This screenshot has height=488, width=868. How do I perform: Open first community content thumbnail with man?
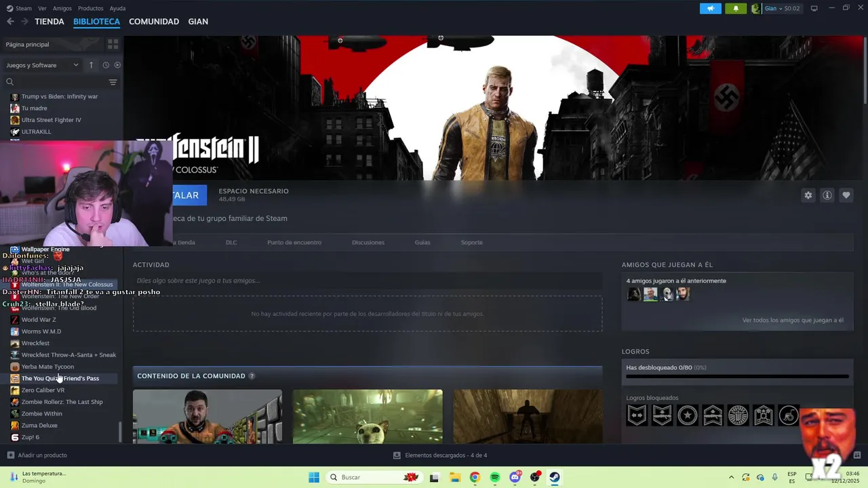point(208,416)
